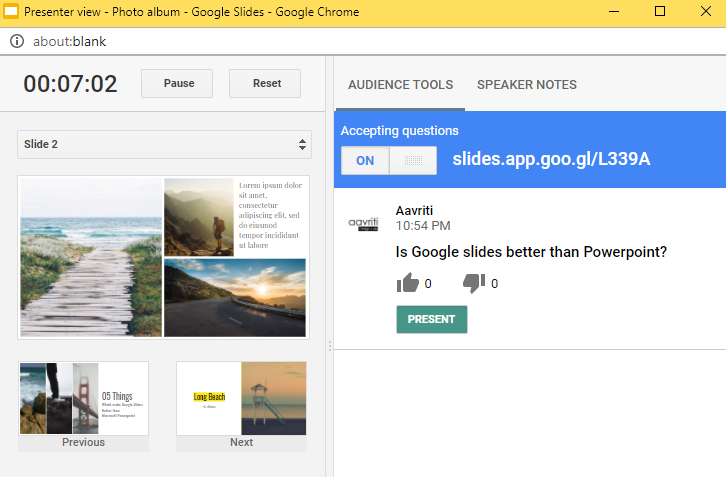726x477 pixels.
Task: Maximize the Presenter view window
Action: [659, 12]
